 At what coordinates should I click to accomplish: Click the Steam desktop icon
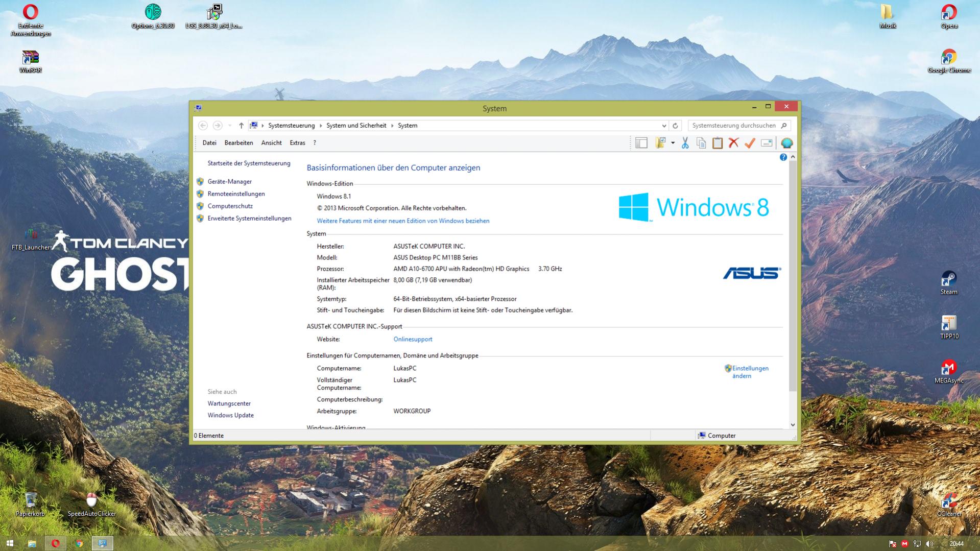(949, 283)
